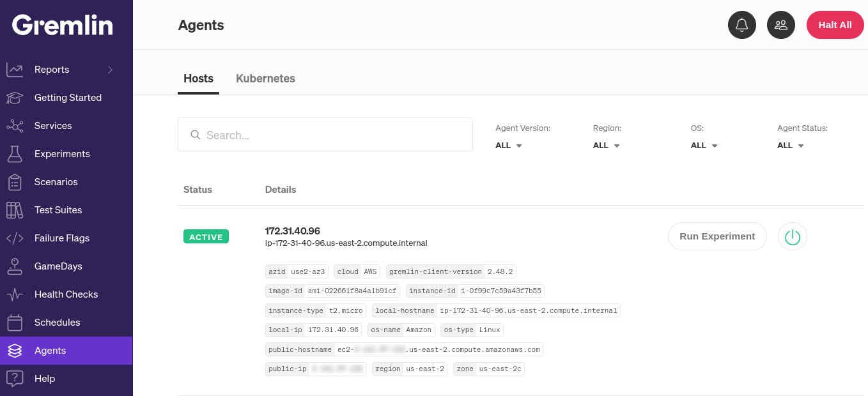Click the public-hostname tag
The image size is (868, 396).
pos(405,350)
